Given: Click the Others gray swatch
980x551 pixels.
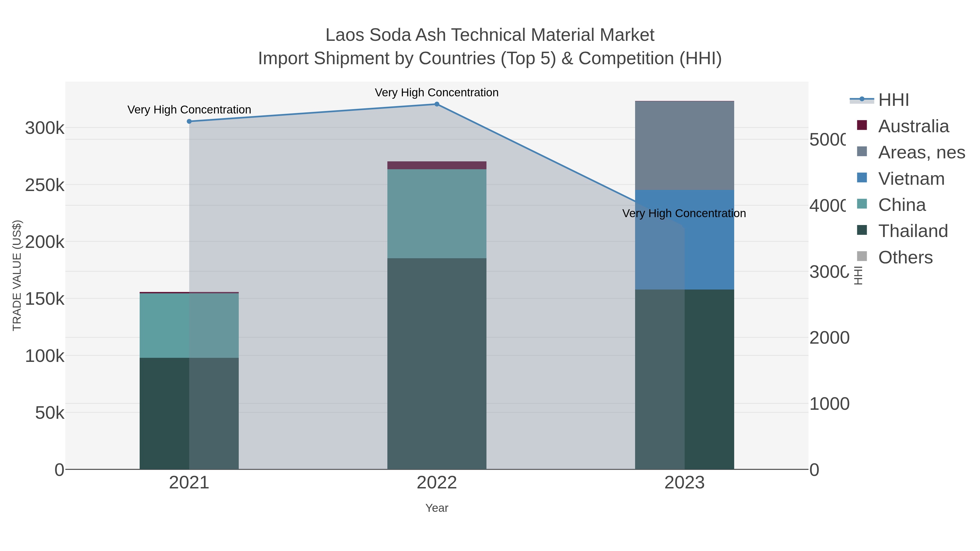Looking at the screenshot, I should coord(862,256).
